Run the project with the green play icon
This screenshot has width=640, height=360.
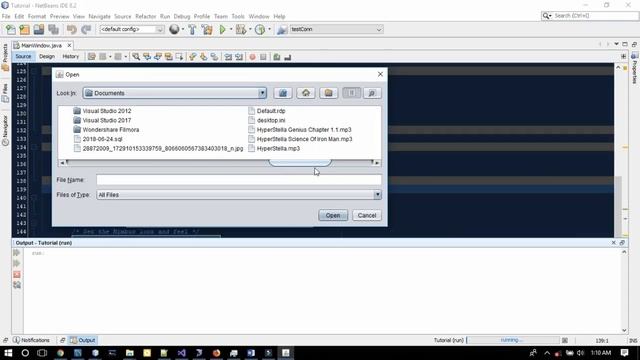click(222, 29)
